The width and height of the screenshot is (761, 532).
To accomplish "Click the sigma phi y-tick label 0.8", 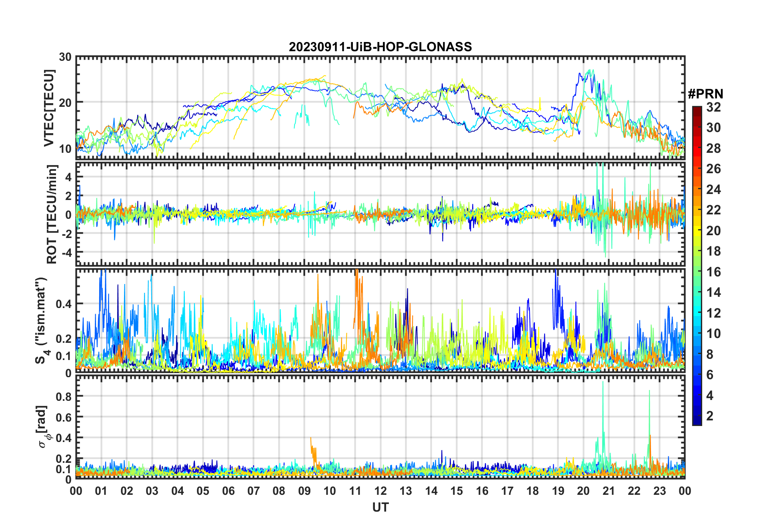I will pyautogui.click(x=64, y=396).
